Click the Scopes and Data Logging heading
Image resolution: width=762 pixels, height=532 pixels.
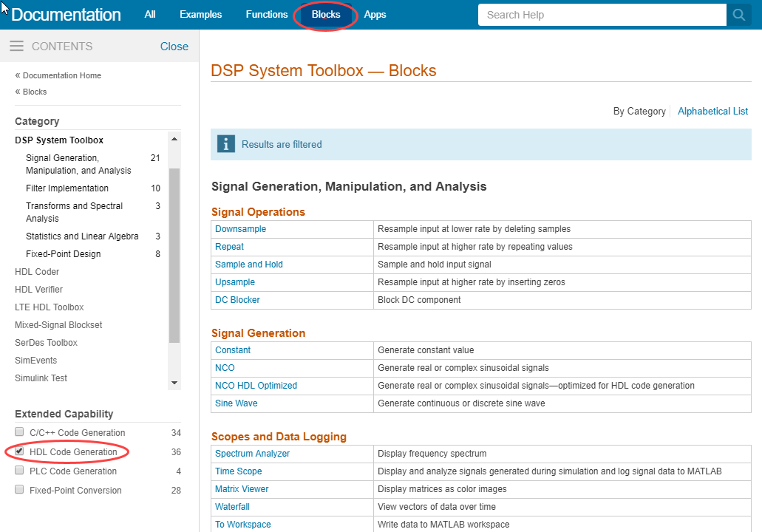279,436
